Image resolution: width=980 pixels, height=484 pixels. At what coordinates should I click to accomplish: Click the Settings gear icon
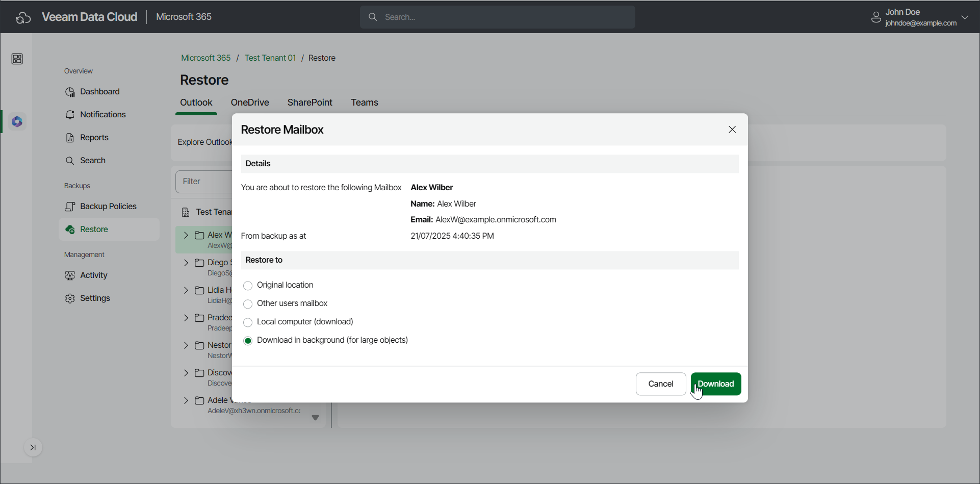70,298
